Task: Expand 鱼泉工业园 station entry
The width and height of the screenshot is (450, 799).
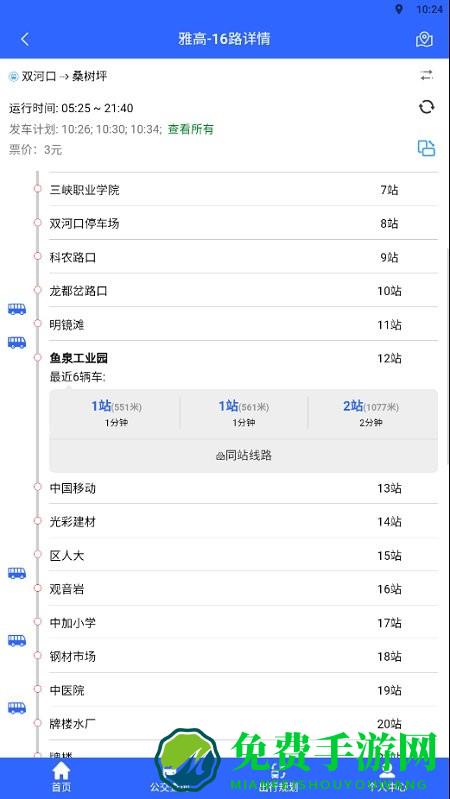Action: coord(243,358)
